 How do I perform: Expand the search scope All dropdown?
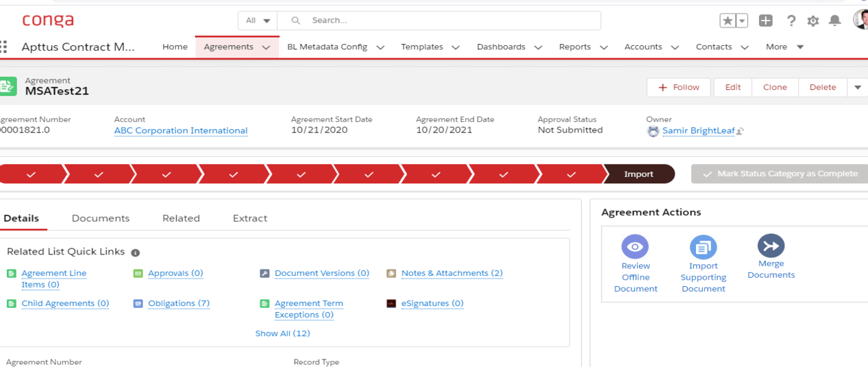pos(258,21)
